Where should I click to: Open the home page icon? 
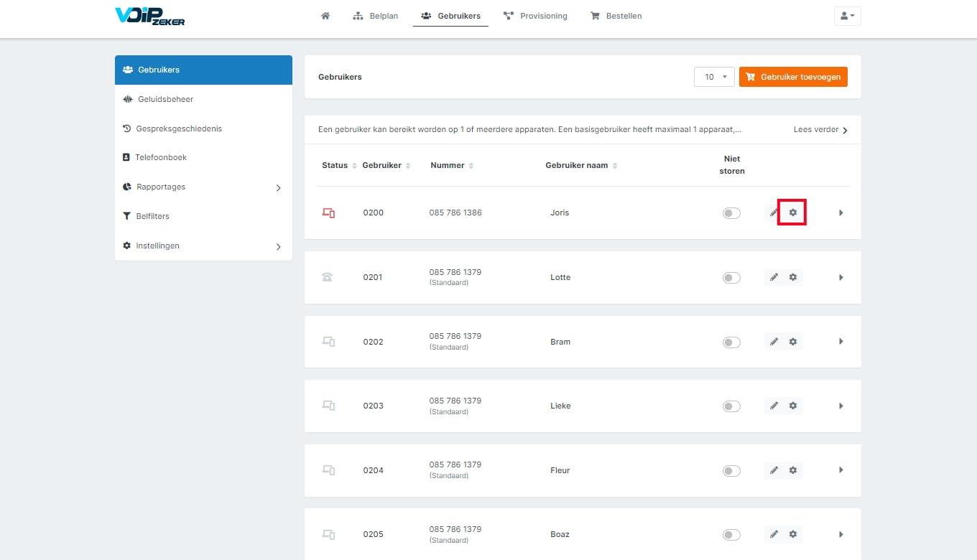click(x=325, y=16)
